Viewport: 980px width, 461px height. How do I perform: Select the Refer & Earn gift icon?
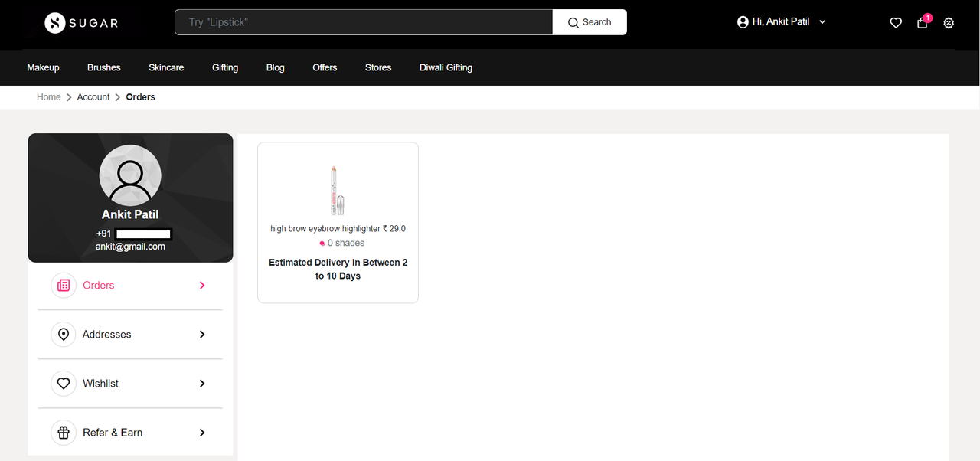click(x=63, y=432)
